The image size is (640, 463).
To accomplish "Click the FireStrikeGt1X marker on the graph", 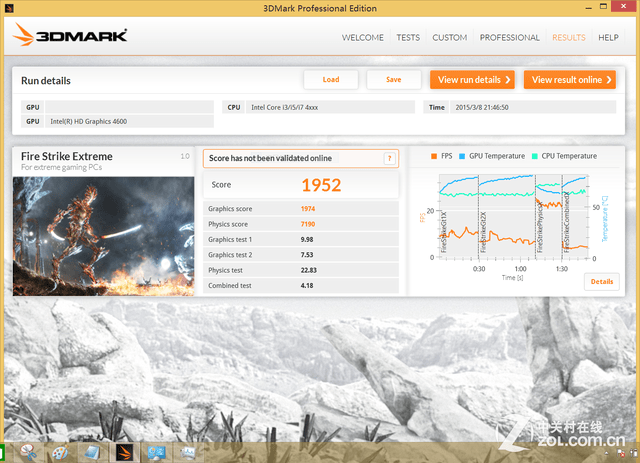I will [x=444, y=232].
